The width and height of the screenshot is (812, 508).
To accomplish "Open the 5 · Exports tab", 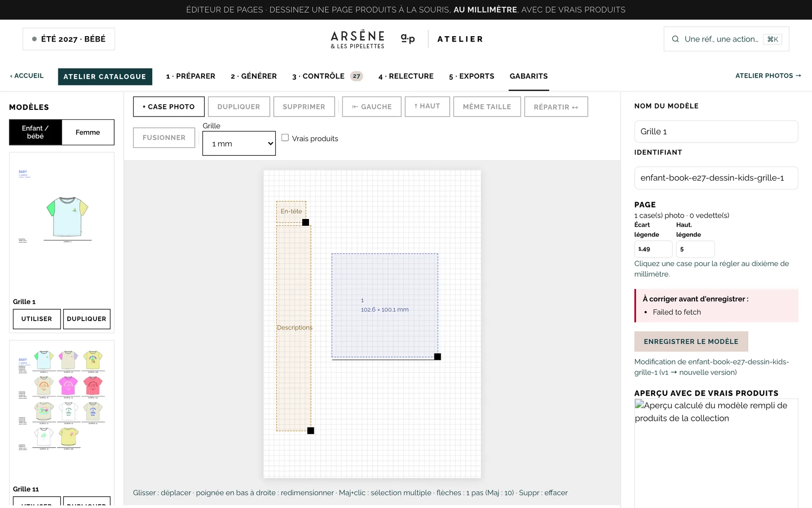I will pyautogui.click(x=472, y=76).
